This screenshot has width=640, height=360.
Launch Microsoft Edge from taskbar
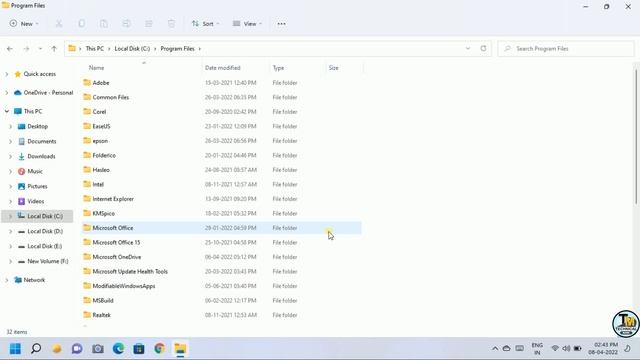[118, 348]
